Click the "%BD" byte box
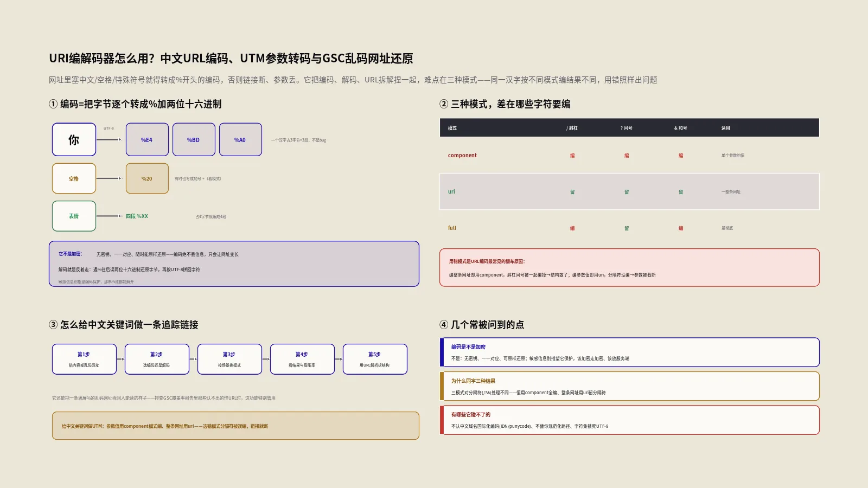The height and width of the screenshot is (488, 868). click(194, 139)
